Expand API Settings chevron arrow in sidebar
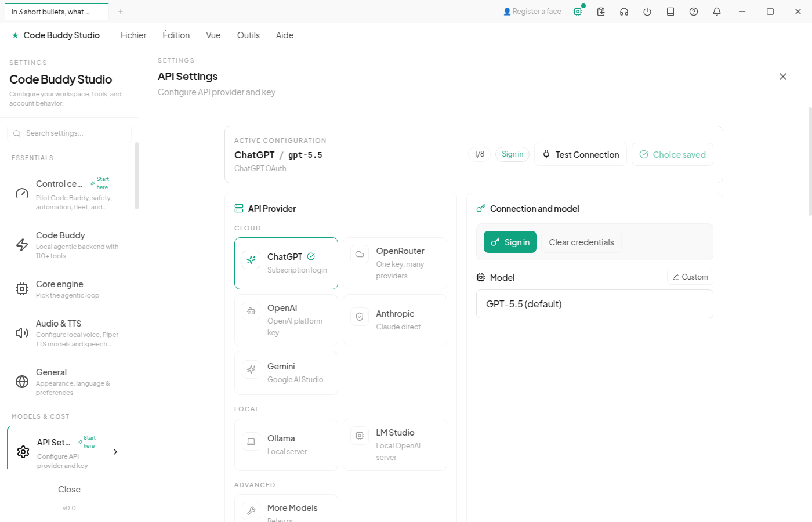 click(x=115, y=452)
